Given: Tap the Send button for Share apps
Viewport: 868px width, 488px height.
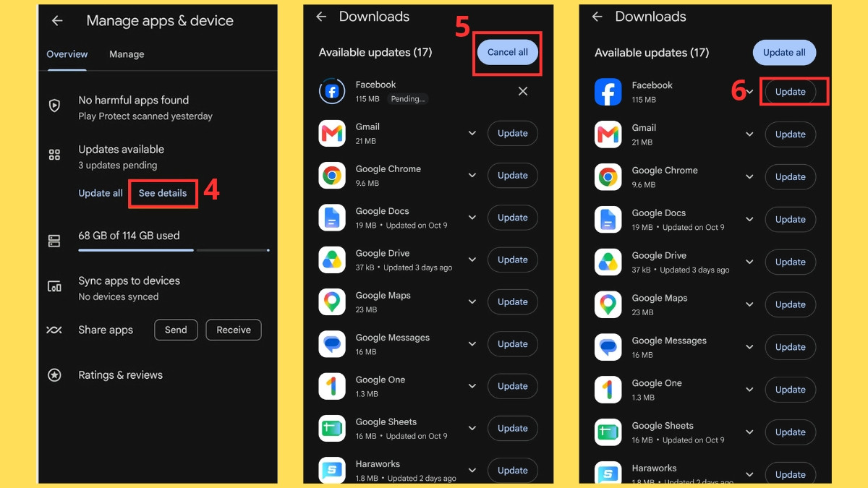Looking at the screenshot, I should click(x=176, y=330).
